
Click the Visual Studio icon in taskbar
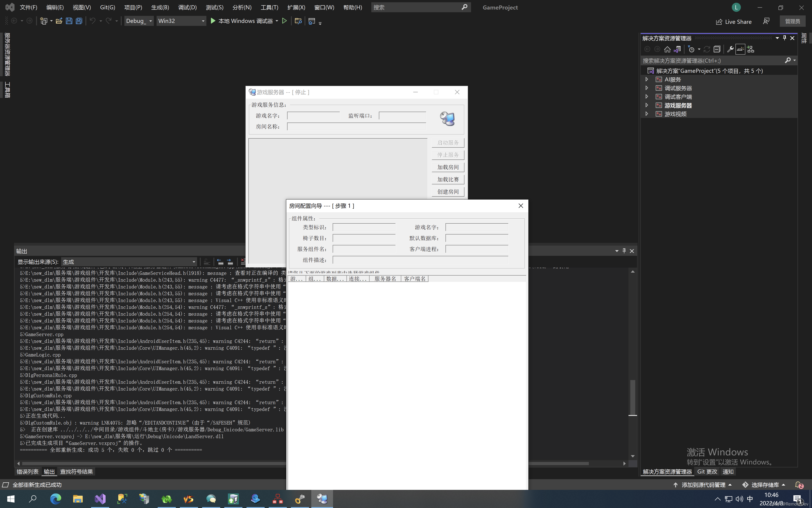click(x=100, y=499)
